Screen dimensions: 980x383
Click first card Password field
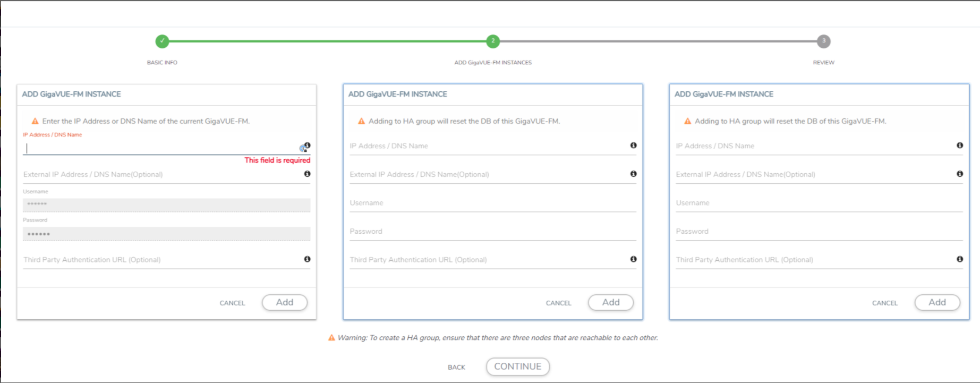pyautogui.click(x=166, y=234)
